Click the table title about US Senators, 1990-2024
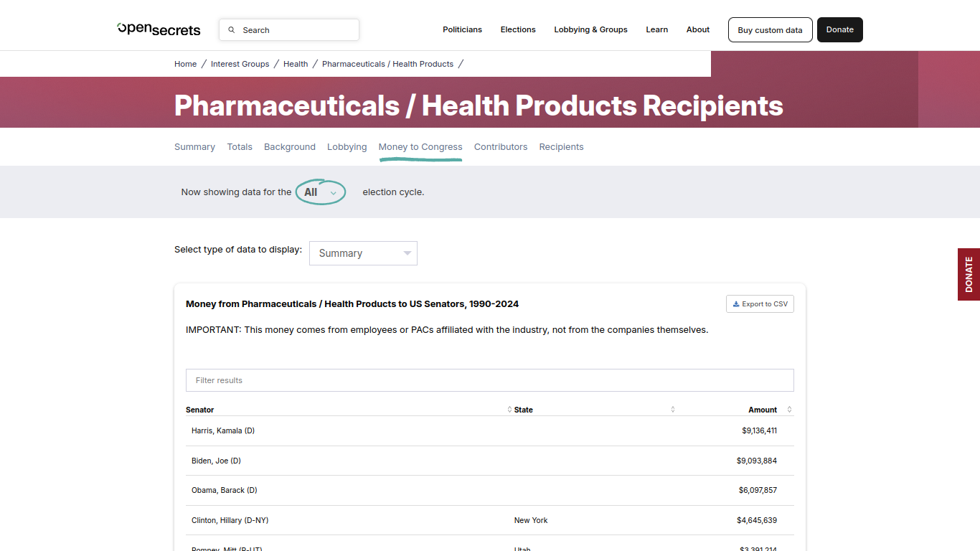980x551 pixels. (352, 304)
